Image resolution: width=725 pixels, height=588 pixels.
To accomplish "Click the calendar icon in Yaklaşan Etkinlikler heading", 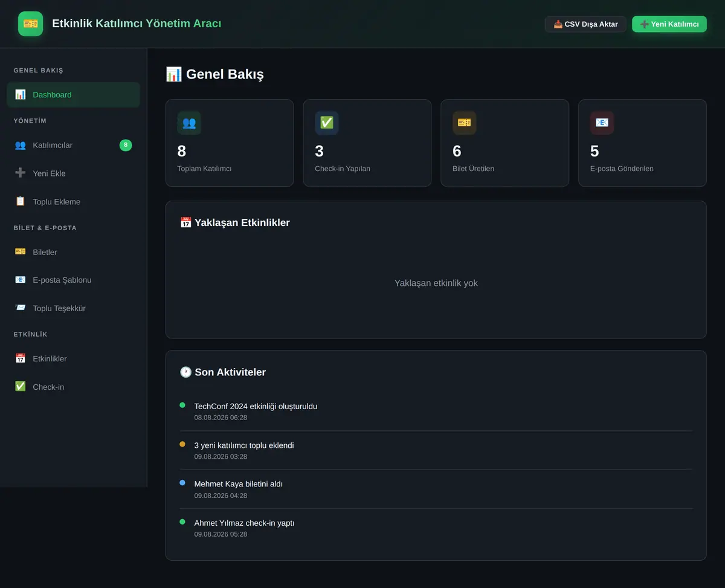I will pos(186,222).
